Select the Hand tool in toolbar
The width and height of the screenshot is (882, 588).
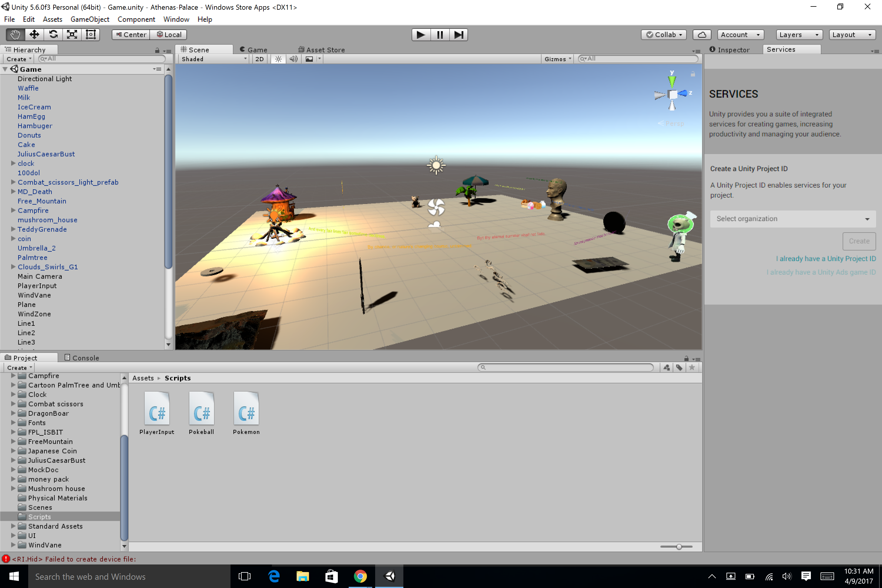point(15,34)
